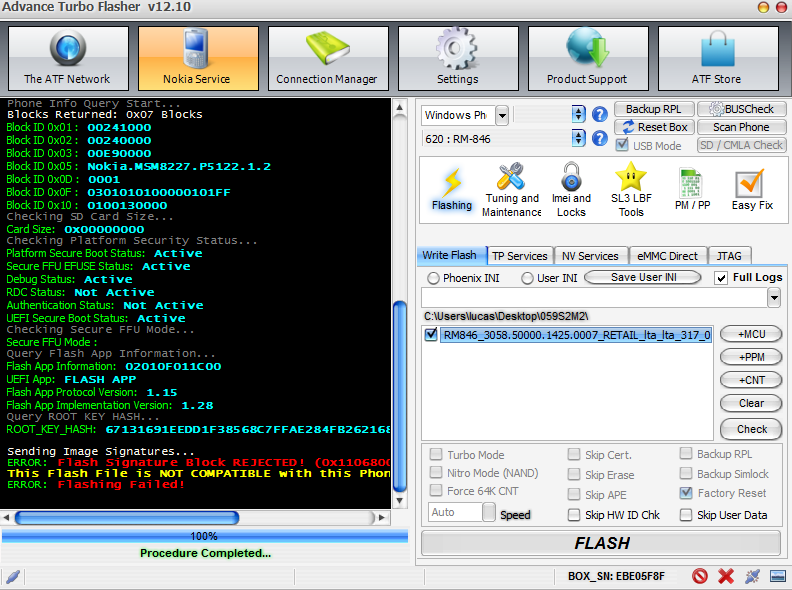Click the log scroll down arrow
Image resolution: width=792 pixels, height=590 pixels.
(x=400, y=501)
